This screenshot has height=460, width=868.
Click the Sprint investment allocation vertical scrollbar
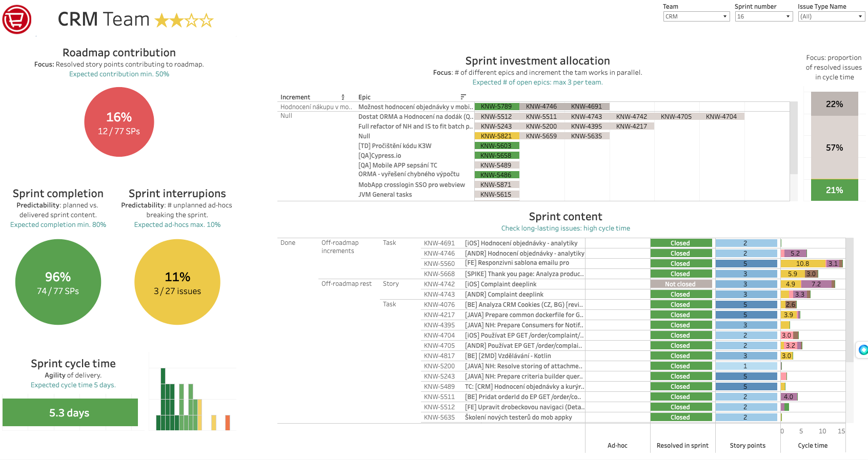[x=794, y=138]
